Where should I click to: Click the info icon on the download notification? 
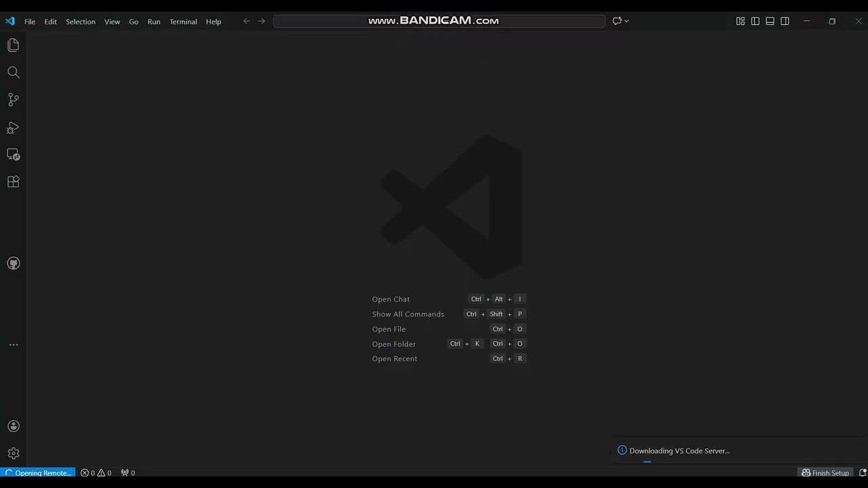click(622, 450)
